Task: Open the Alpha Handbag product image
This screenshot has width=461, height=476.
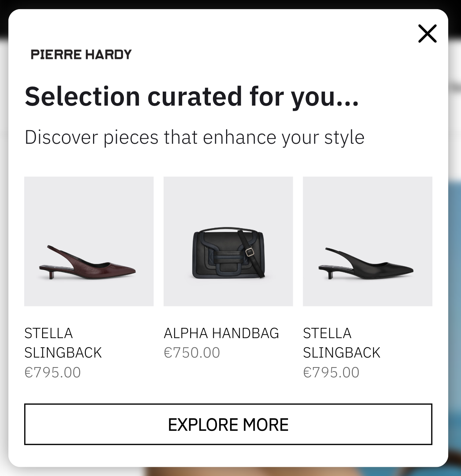Action: tap(228, 242)
